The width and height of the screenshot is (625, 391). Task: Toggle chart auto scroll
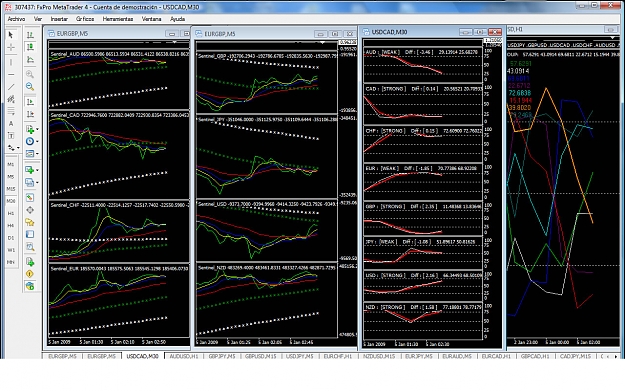[30, 102]
